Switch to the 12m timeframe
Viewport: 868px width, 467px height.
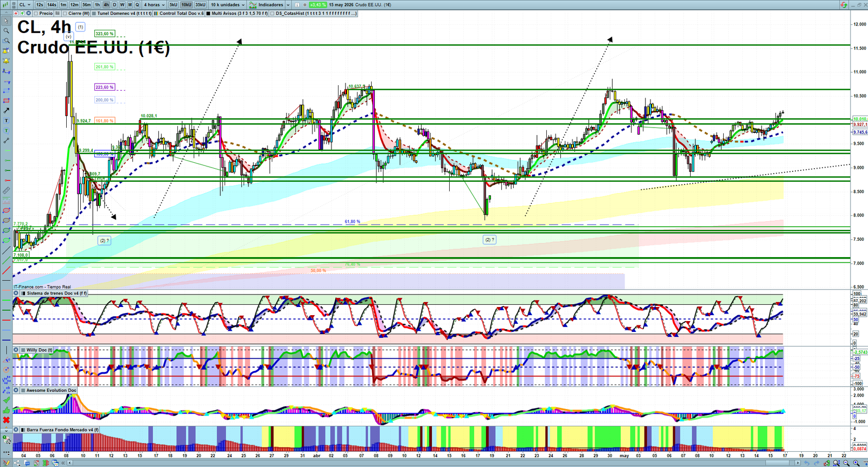[74, 5]
